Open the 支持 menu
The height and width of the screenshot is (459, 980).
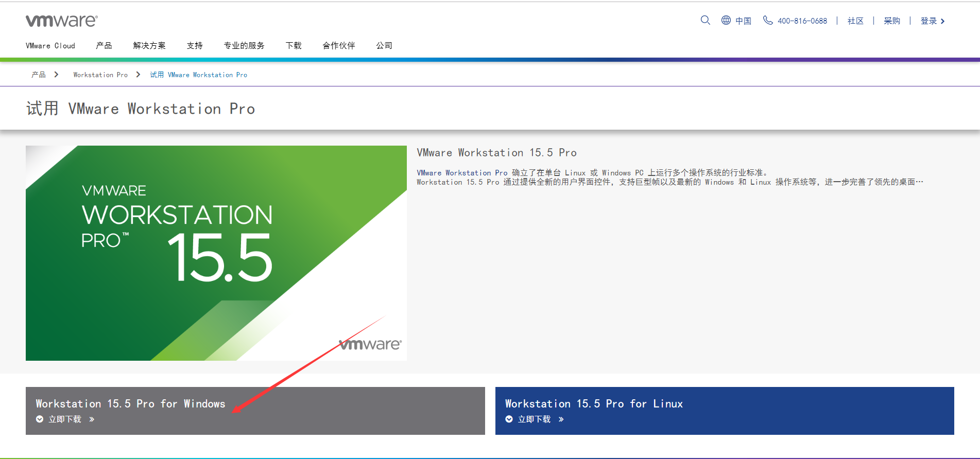pyautogui.click(x=195, y=46)
